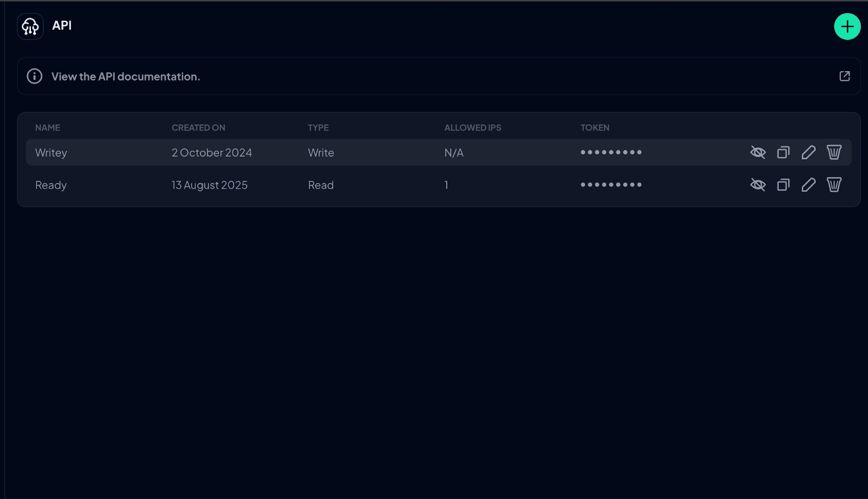Click the green add API token button
This screenshot has width=868, height=499.
847,27
